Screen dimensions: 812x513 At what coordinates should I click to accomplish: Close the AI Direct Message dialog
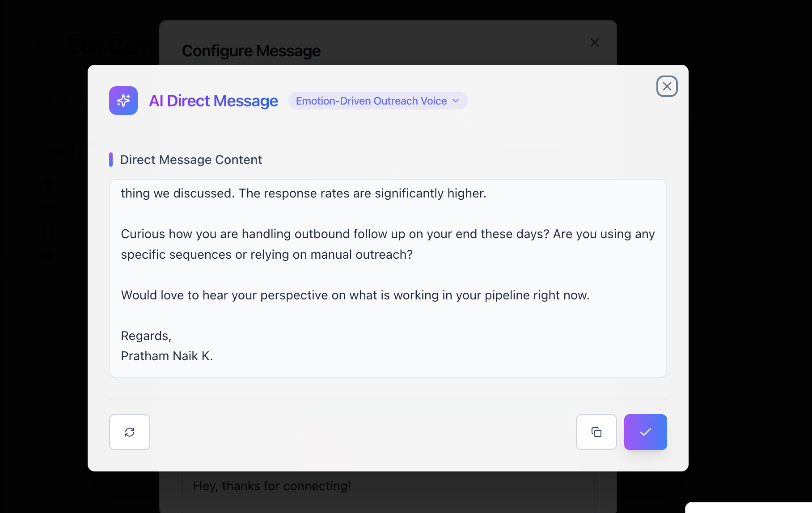667,86
